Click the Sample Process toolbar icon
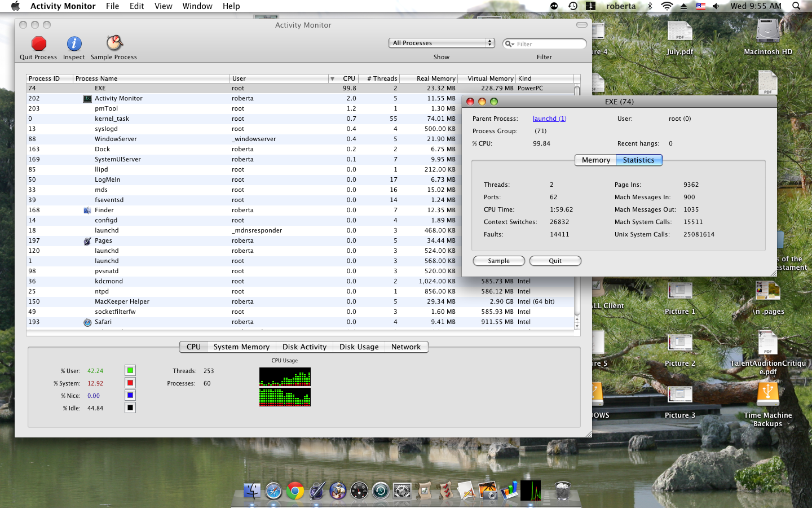The width and height of the screenshot is (812, 508). [114, 43]
